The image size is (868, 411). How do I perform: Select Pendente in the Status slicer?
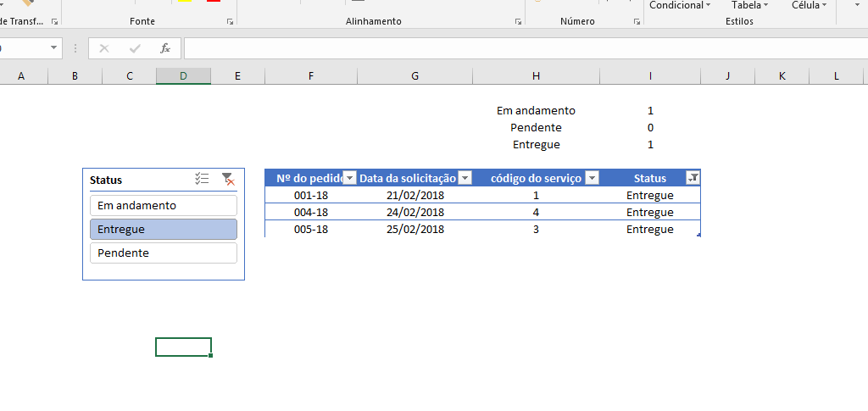click(x=164, y=253)
